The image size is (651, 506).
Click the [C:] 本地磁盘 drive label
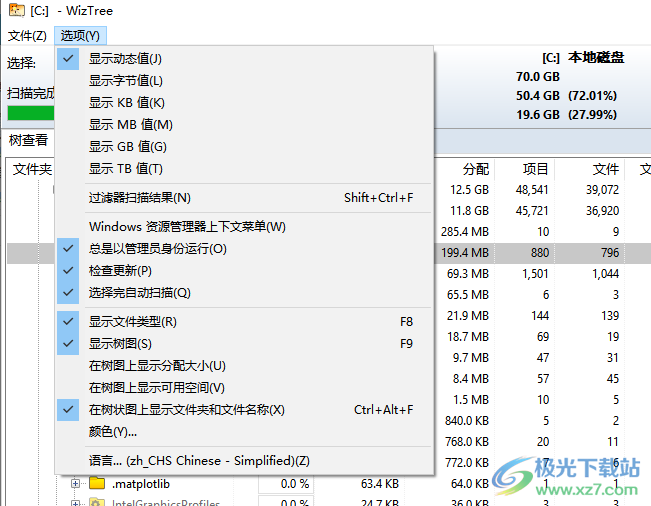click(x=583, y=58)
